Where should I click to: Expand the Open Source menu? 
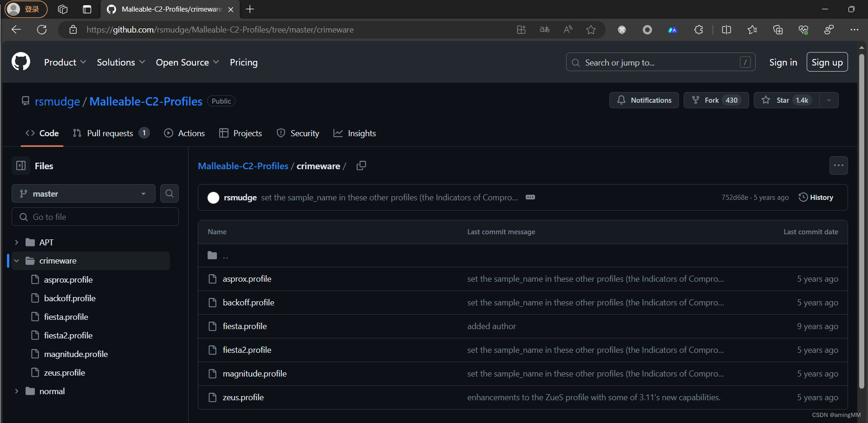pyautogui.click(x=187, y=62)
